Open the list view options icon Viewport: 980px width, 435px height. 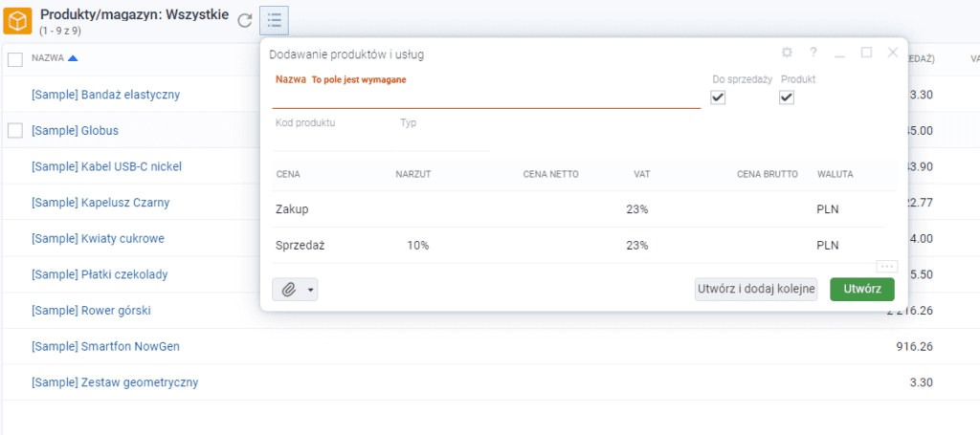pos(274,20)
